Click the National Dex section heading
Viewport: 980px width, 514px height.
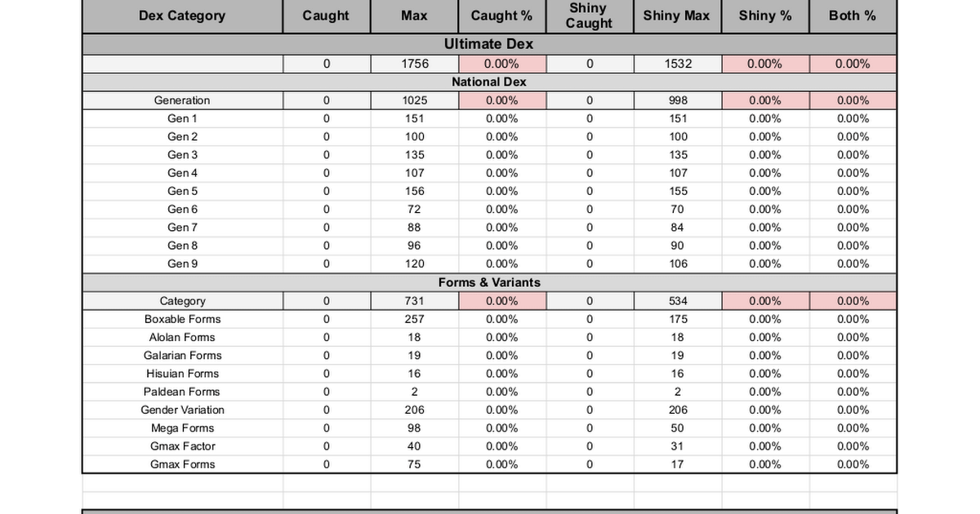click(489, 82)
